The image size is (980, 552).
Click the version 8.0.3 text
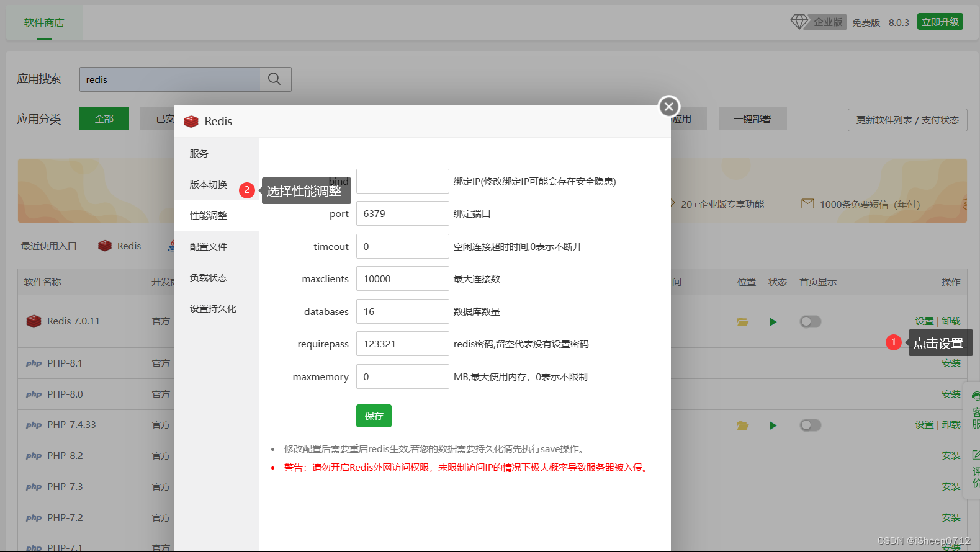point(899,22)
